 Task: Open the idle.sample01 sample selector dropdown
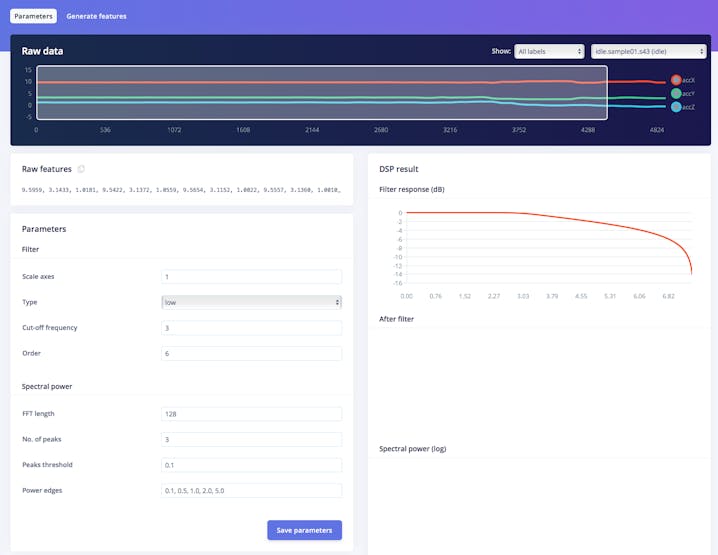(x=648, y=51)
